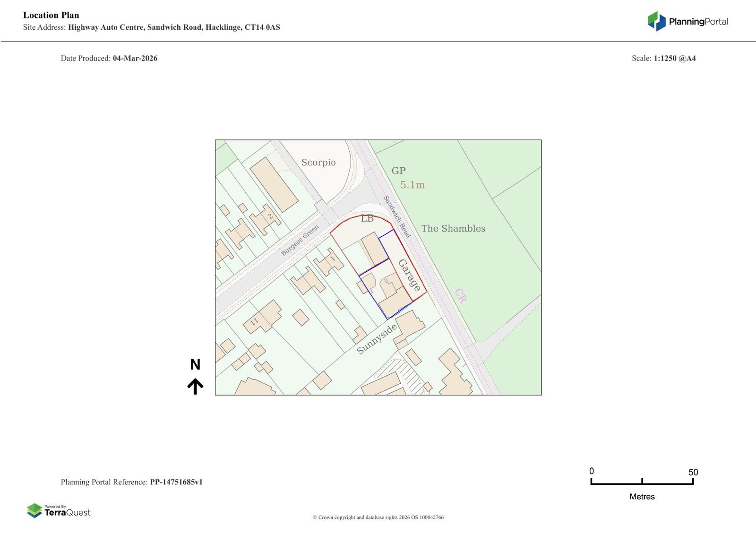Click the Sandwich Road street label

click(x=397, y=216)
